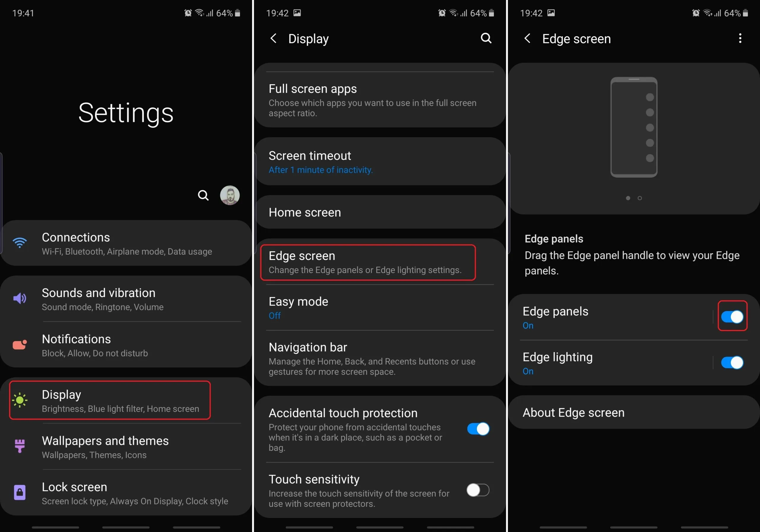Tap the search icon in Settings

point(203,195)
